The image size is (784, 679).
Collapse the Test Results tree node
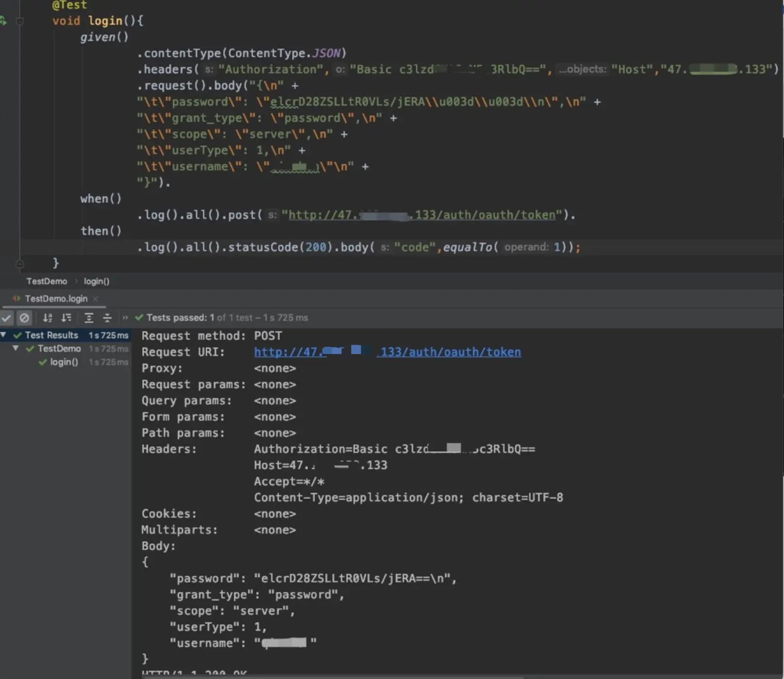click(x=3, y=335)
